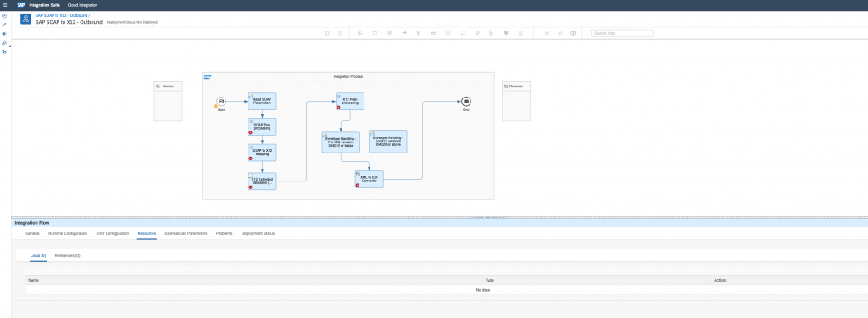
Task: Click the Paste clipboard icon in palette
Action: click(x=341, y=33)
